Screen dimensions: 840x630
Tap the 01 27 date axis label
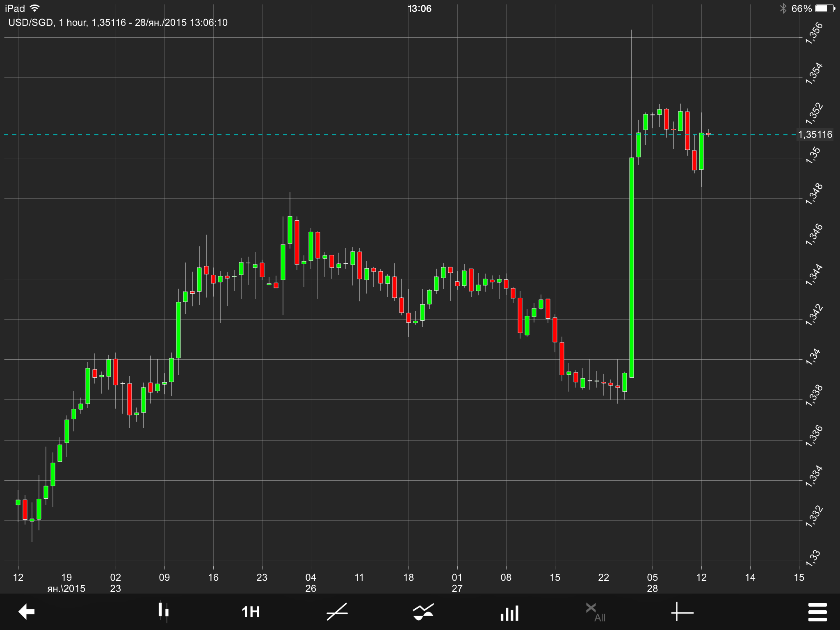tap(457, 582)
